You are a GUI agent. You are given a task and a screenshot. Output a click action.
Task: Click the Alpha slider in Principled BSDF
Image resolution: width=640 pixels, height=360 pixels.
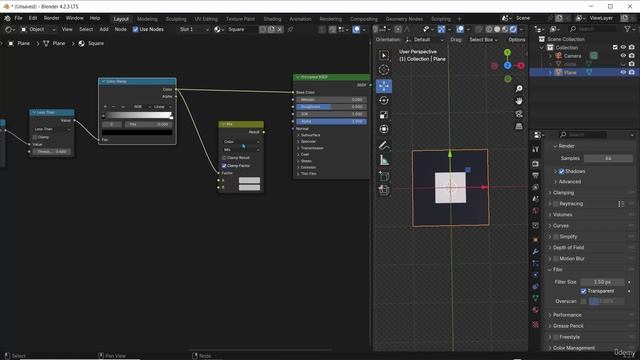coord(331,122)
